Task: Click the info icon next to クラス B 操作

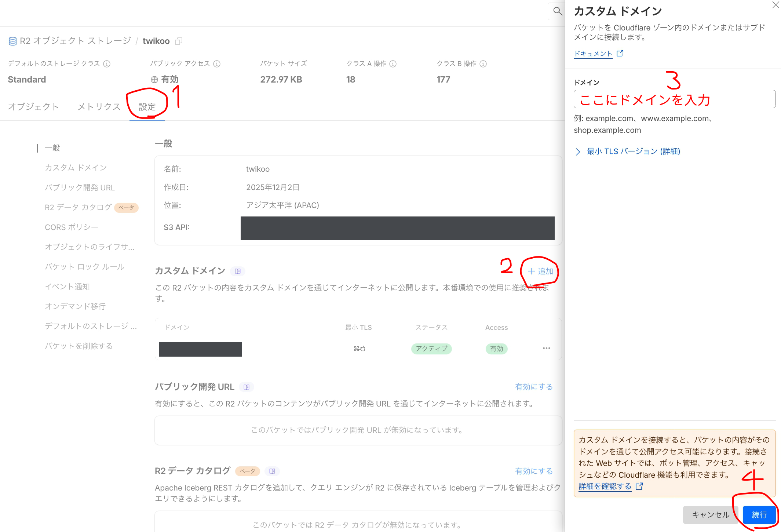Action: 484,63
